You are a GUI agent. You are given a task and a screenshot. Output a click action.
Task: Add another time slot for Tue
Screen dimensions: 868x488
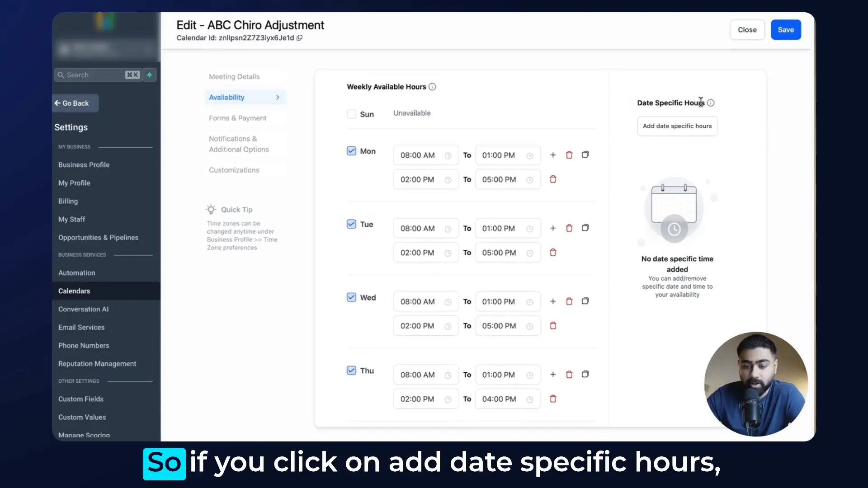(x=553, y=228)
